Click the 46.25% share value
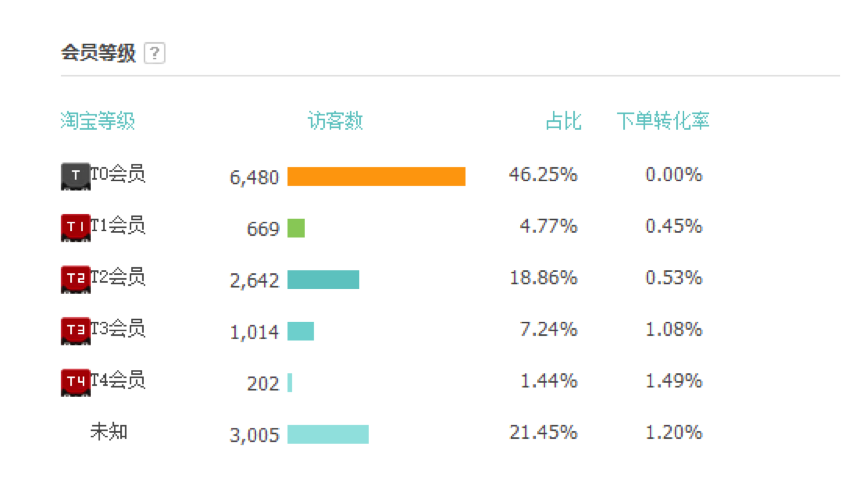The height and width of the screenshot is (486, 841). point(543,174)
